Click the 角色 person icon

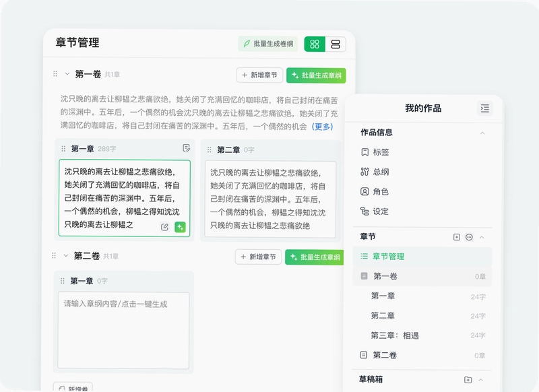tap(364, 192)
